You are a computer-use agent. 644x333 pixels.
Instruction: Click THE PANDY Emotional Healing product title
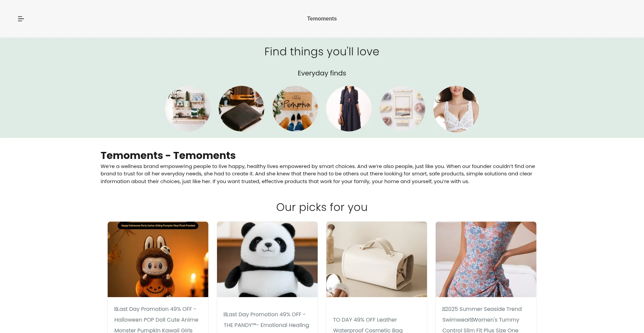[x=266, y=320]
